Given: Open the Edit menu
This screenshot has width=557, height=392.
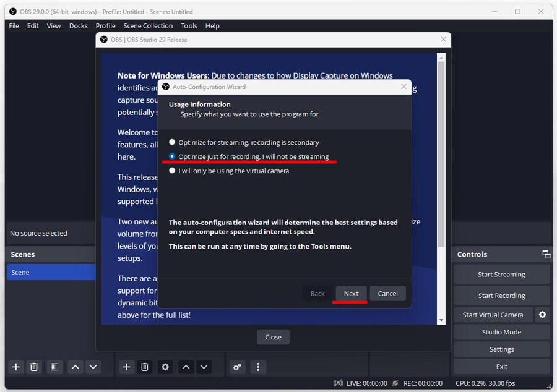Looking at the screenshot, I should tap(33, 26).
